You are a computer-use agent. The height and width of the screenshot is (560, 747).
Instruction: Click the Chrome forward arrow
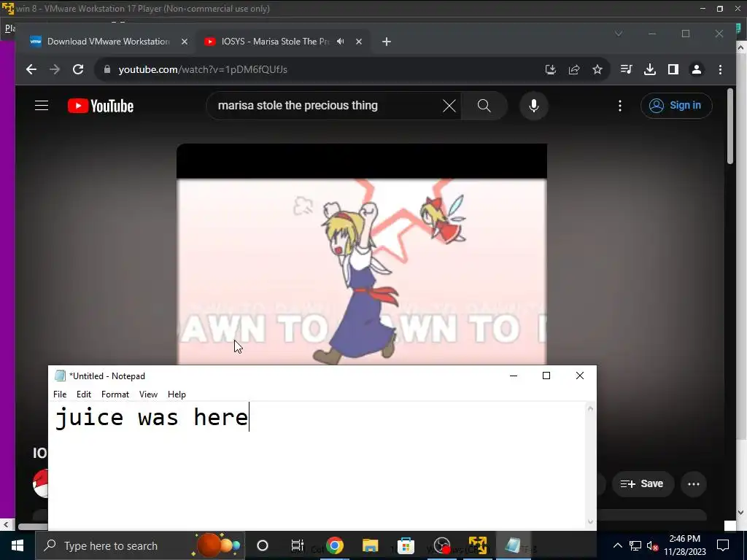coord(55,69)
